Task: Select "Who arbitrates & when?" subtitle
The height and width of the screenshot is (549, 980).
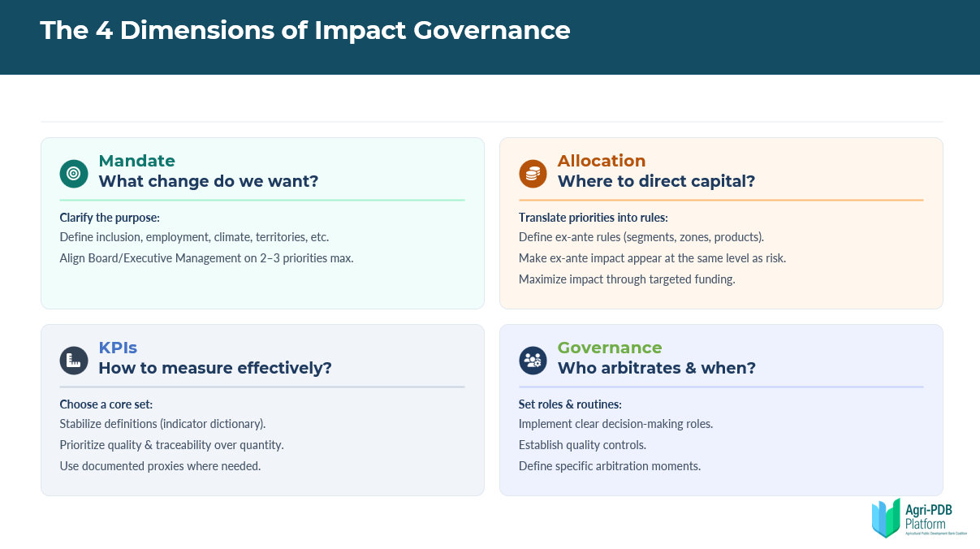Action: 656,368
